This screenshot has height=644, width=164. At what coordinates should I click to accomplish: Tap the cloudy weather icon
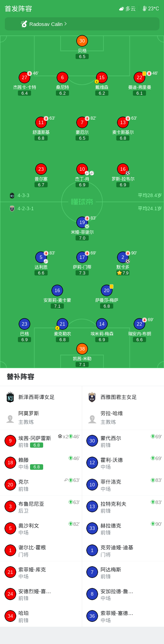(x=122, y=9)
